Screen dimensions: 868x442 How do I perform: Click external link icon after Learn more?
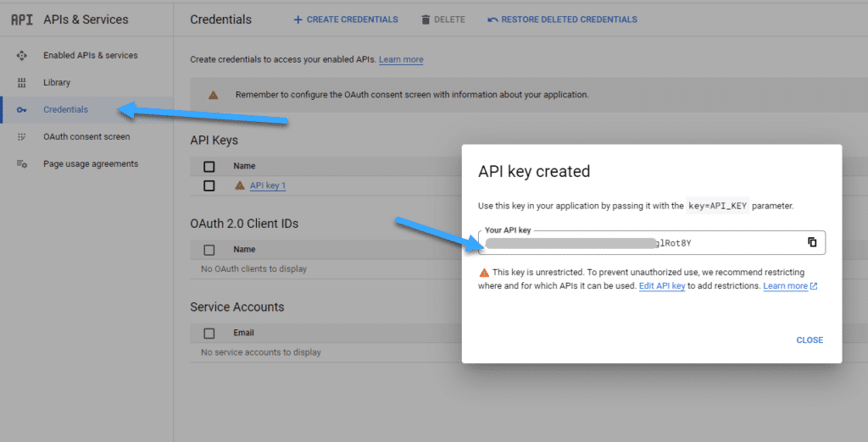[x=814, y=286]
